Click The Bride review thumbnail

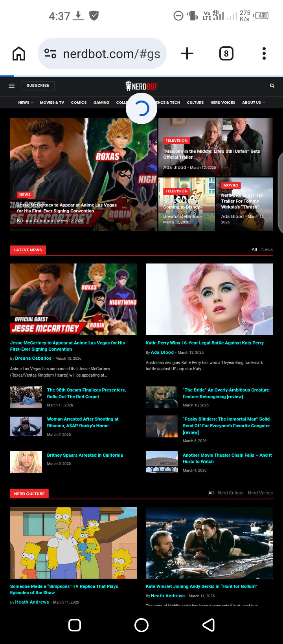(162, 397)
